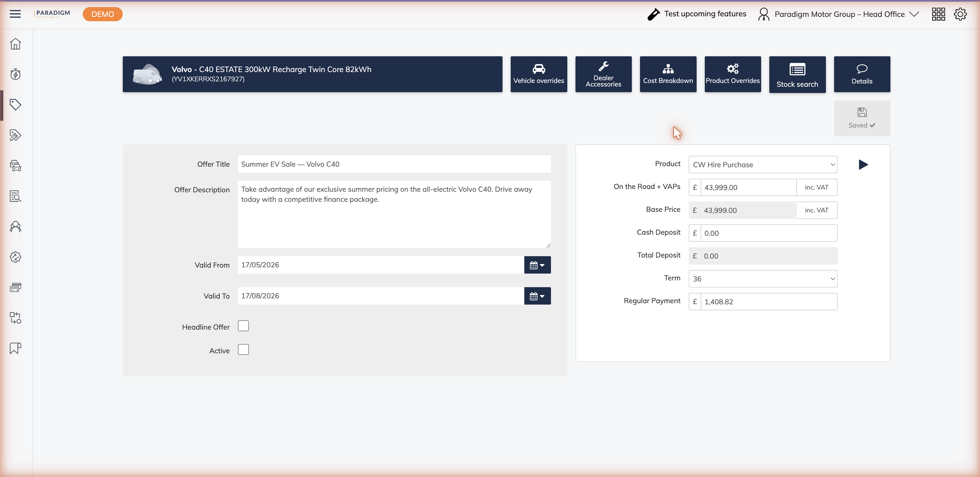Click the Volvo vehicle thumbnail image
This screenshot has height=477, width=980.
click(148, 74)
